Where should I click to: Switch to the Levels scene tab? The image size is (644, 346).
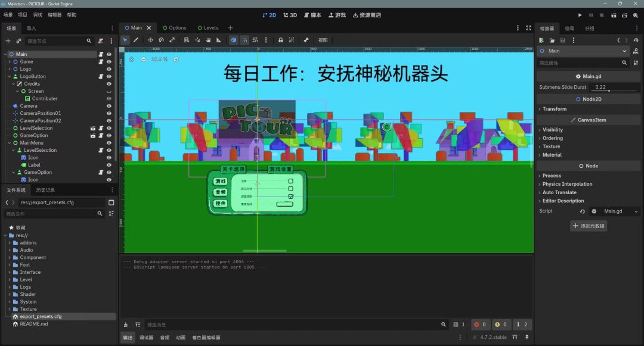208,28
